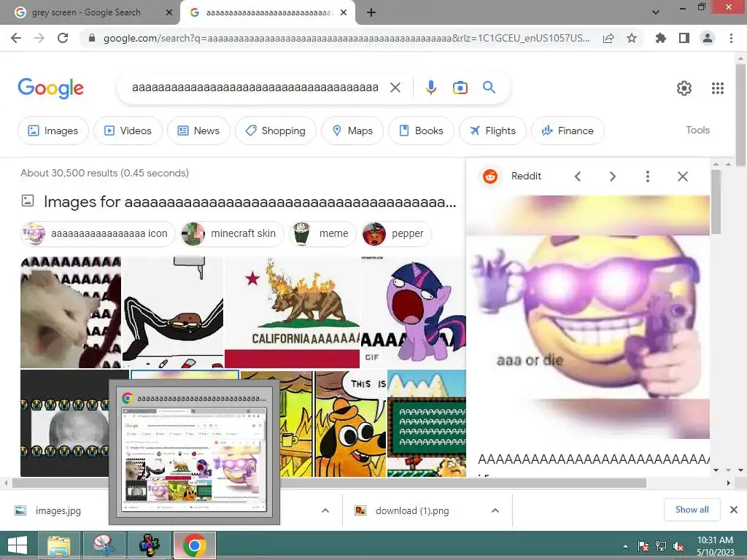Open the tab search dropdown arrow
747x560 pixels.
656,12
